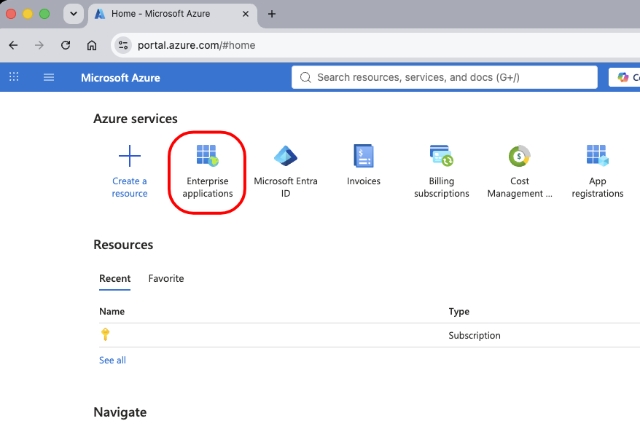Select the Home - Microsoft Azure tab
This screenshot has width=640, height=437.
click(173, 14)
